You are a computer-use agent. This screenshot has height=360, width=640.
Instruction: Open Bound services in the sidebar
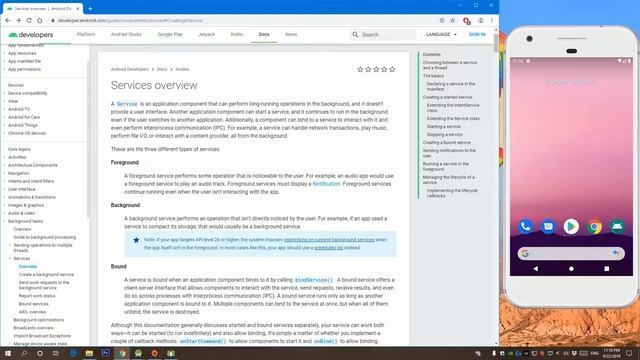33,304
